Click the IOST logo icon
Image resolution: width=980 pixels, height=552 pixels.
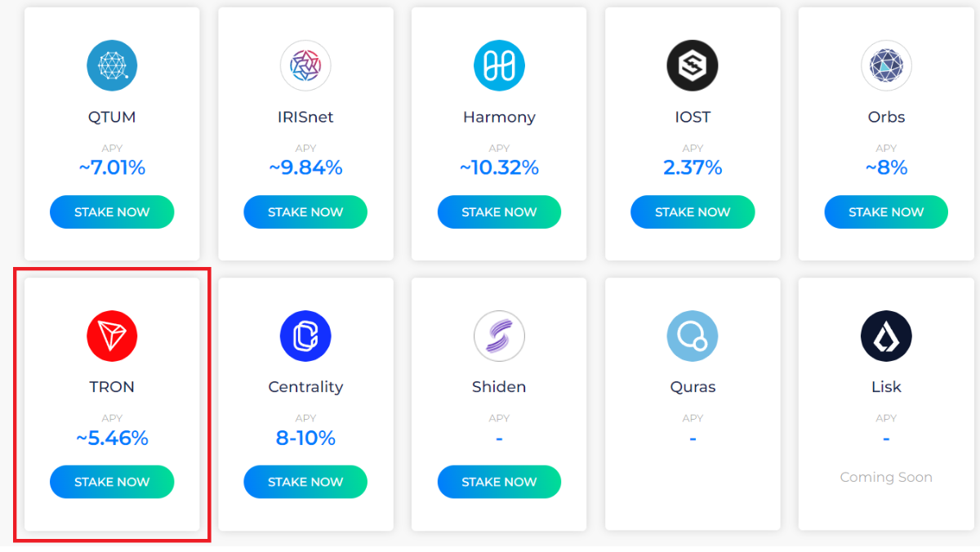pyautogui.click(x=693, y=65)
